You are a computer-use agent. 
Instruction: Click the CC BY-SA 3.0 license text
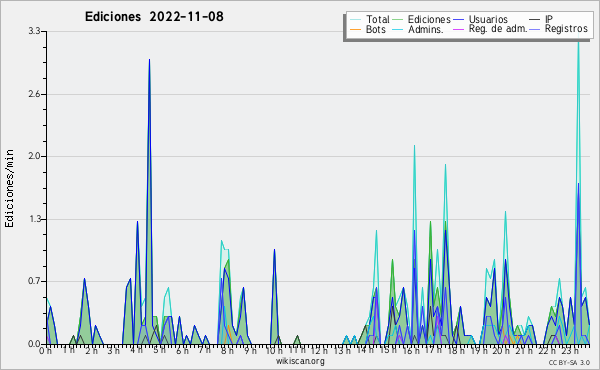pos(569,363)
